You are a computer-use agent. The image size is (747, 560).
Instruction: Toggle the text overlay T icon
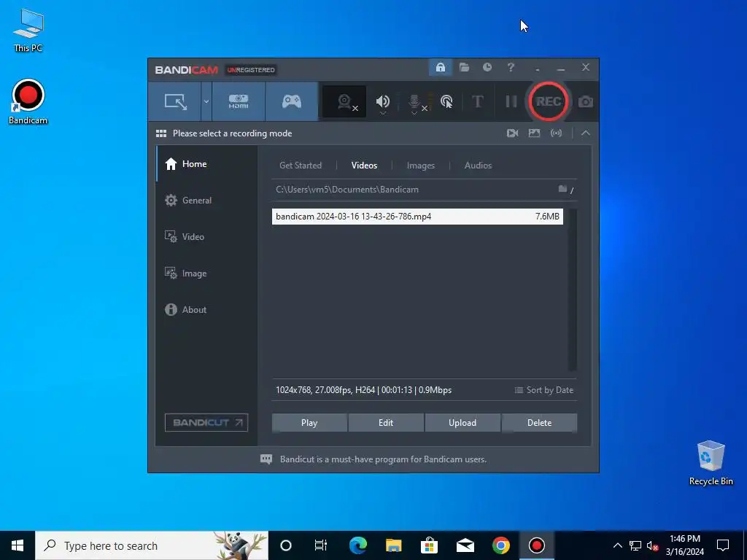[477, 101]
